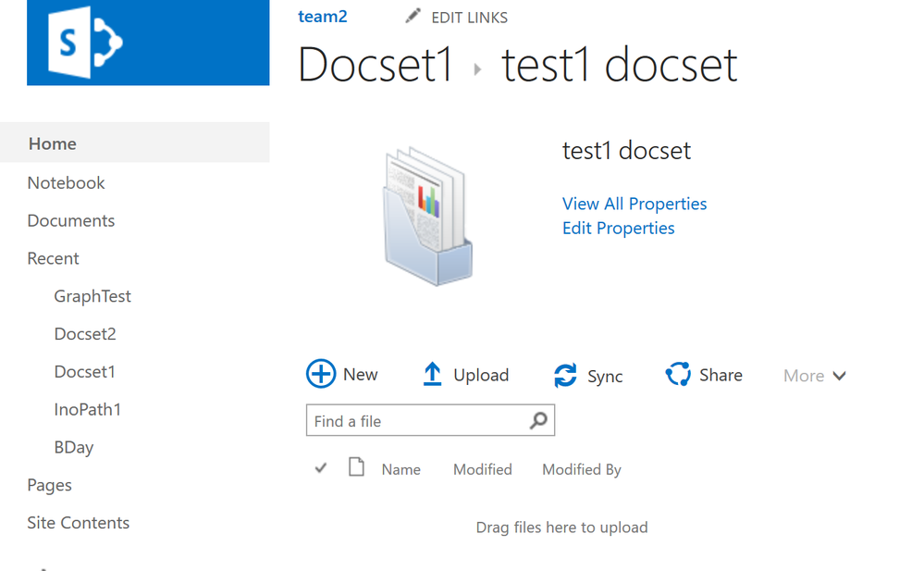Click the Share circular icon
924x571 pixels.
(678, 374)
